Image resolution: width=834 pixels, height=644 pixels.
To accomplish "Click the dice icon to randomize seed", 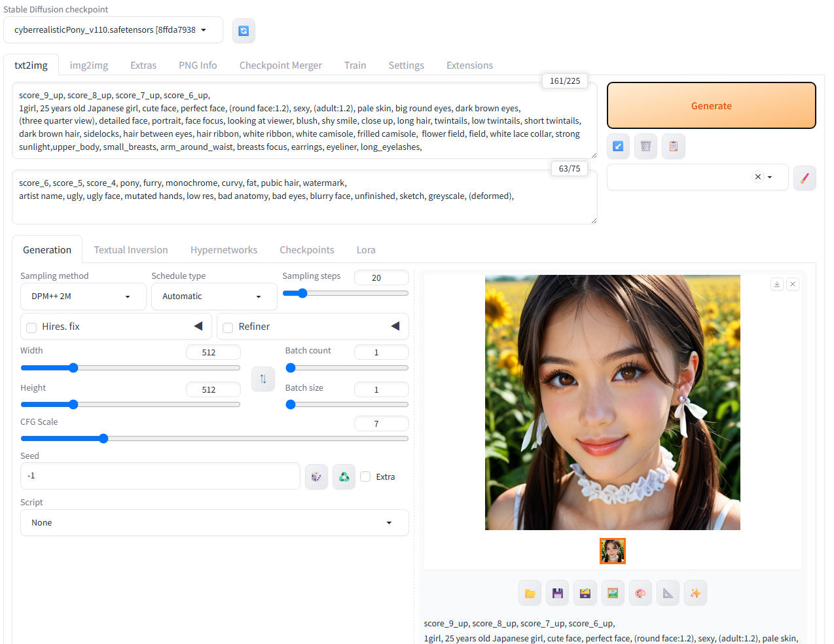I will (x=316, y=476).
